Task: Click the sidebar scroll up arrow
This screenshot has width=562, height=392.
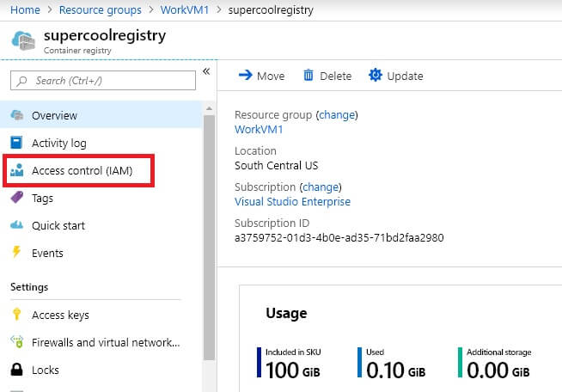Action: [210, 108]
